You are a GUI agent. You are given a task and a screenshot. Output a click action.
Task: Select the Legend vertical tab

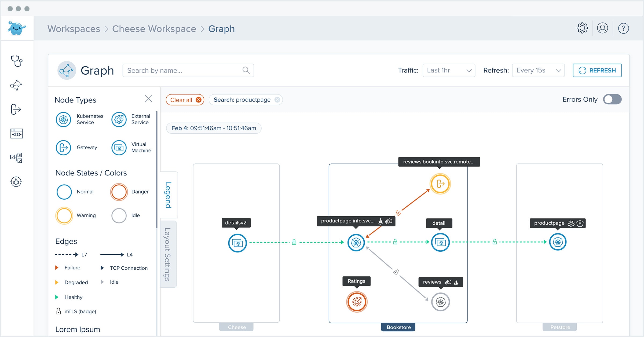click(x=168, y=195)
